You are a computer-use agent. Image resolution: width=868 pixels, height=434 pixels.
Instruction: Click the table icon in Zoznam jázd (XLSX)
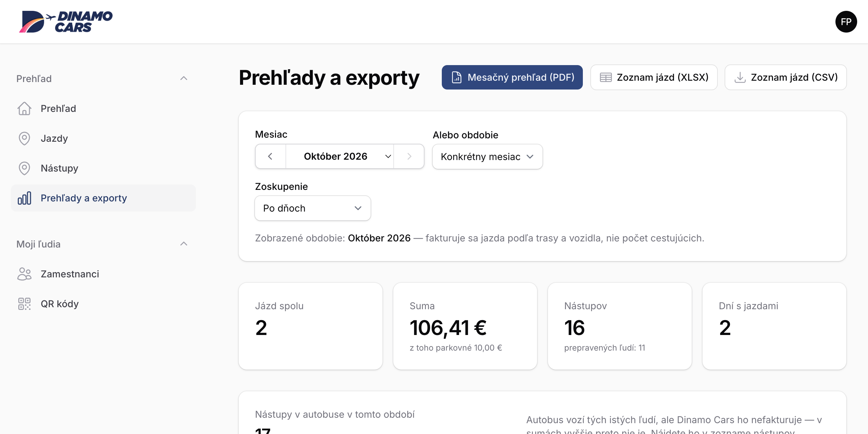click(606, 77)
